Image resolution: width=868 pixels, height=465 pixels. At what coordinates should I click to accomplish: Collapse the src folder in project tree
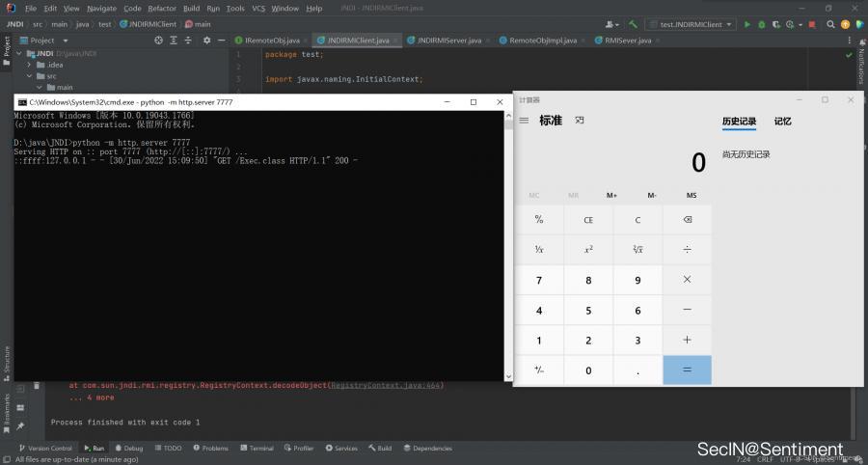[x=30, y=75]
